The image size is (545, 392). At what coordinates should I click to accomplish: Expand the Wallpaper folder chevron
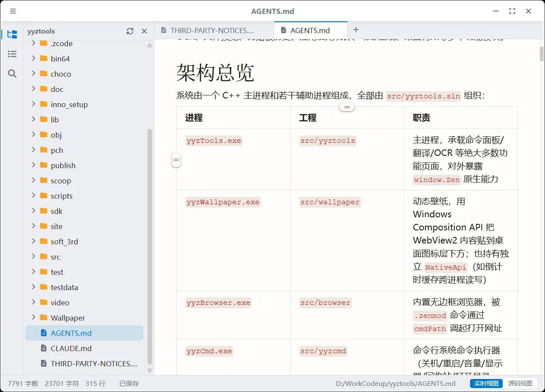coord(34,318)
